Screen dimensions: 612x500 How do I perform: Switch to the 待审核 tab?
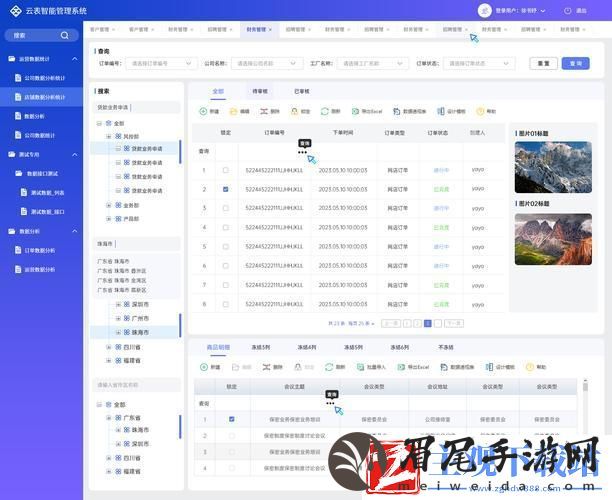[260, 91]
